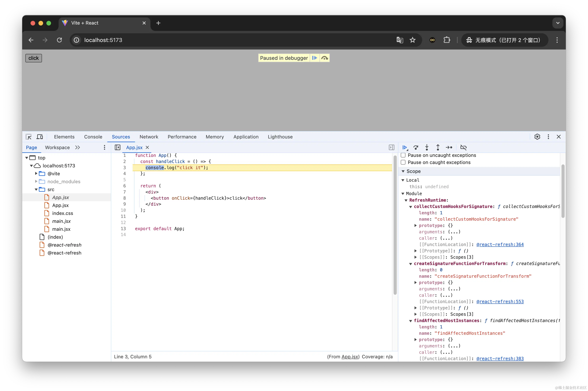
Task: Open (index) file in tree
Action: pos(55,237)
